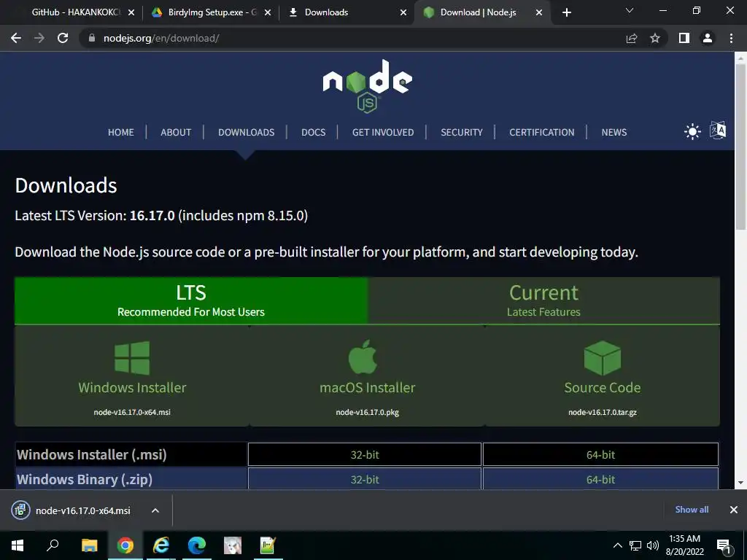Open taskbar Search magnifier
Viewport: 747px width, 560px height.
pyautogui.click(x=53, y=545)
